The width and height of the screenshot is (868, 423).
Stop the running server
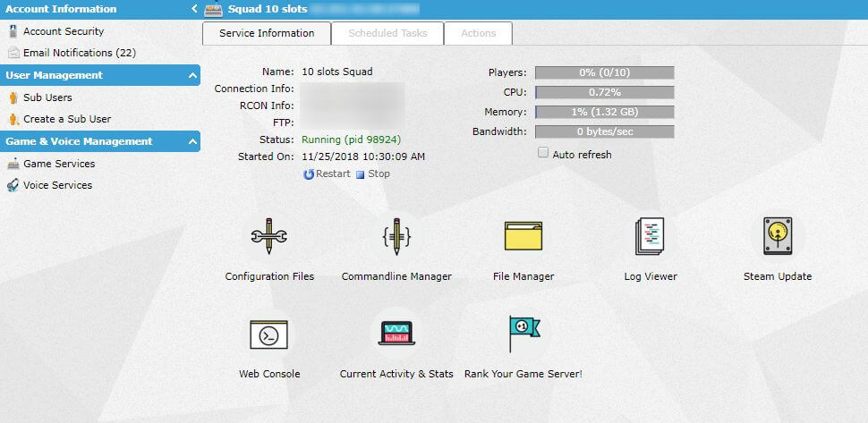point(373,173)
